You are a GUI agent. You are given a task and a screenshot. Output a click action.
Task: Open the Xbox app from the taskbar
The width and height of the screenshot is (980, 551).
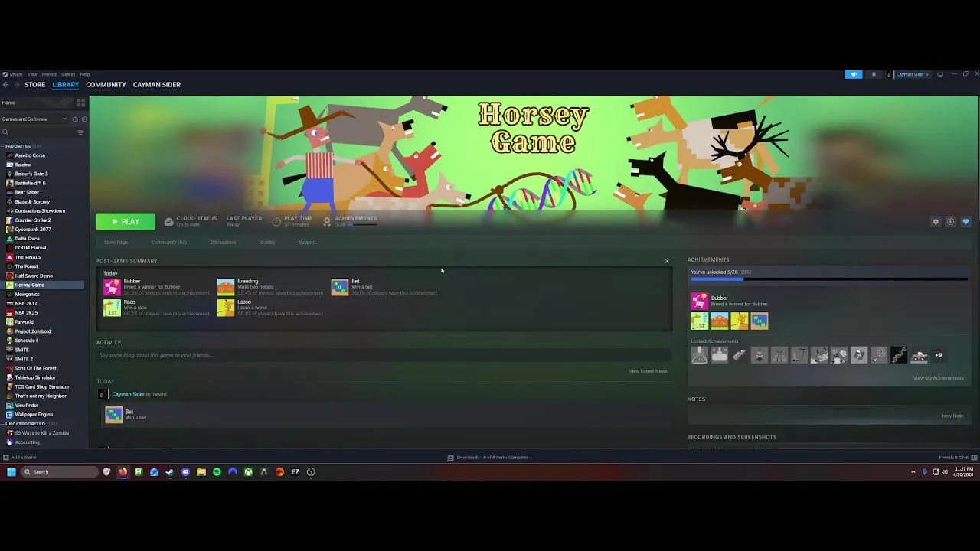tap(248, 472)
